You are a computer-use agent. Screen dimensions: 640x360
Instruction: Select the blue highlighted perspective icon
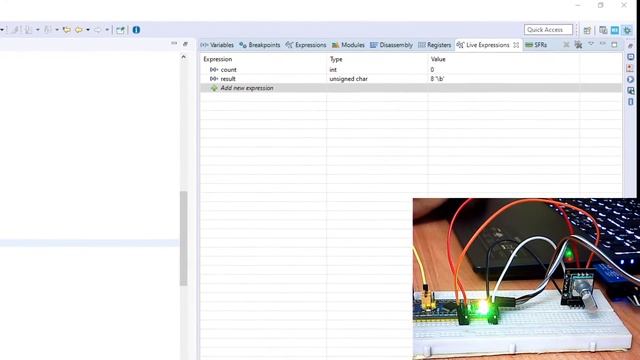click(x=615, y=30)
